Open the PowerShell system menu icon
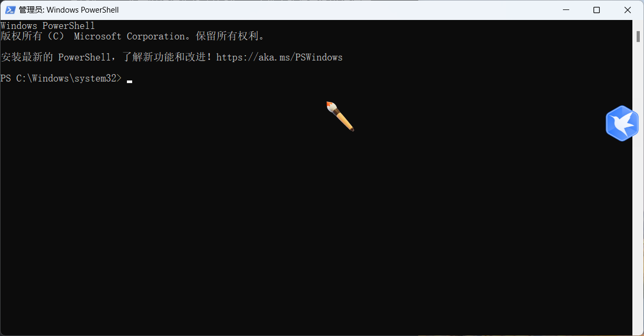The width and height of the screenshot is (644, 336). [9, 10]
